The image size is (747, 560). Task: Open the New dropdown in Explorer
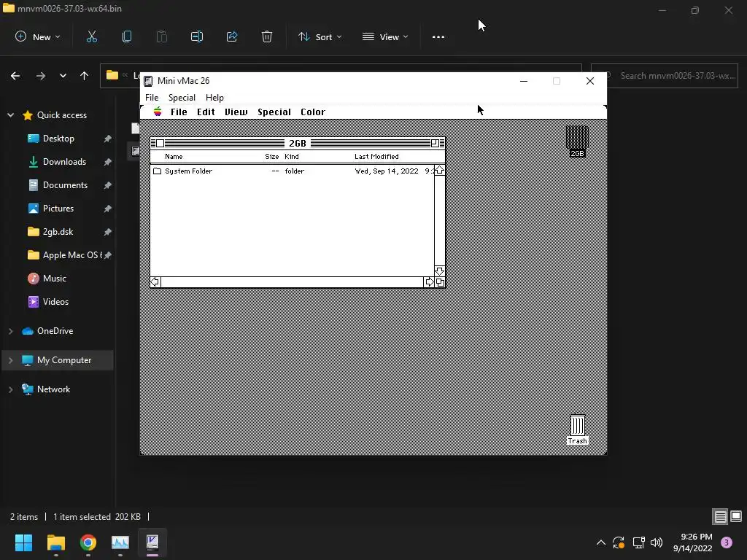pyautogui.click(x=38, y=36)
